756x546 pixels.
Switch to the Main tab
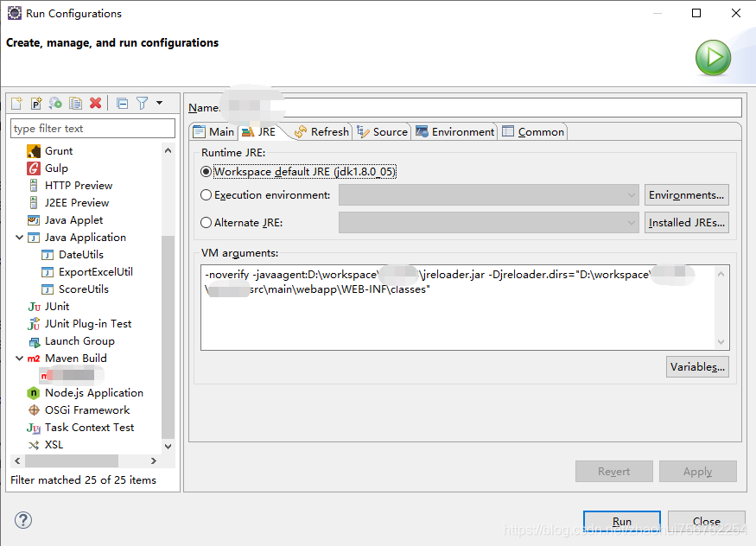214,132
